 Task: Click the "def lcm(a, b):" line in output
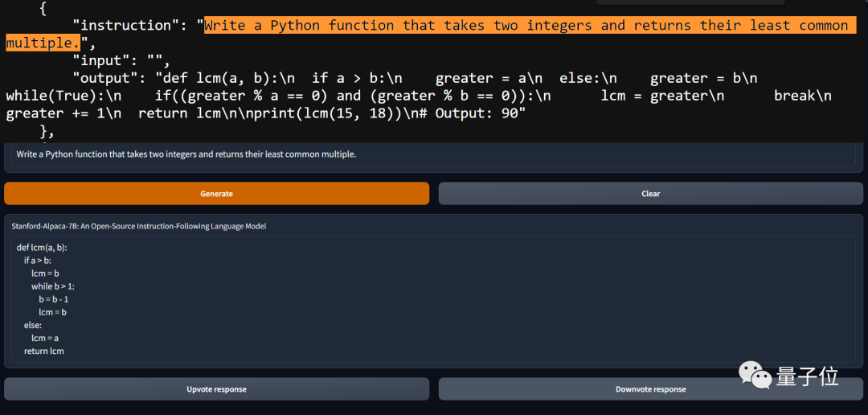(x=42, y=248)
